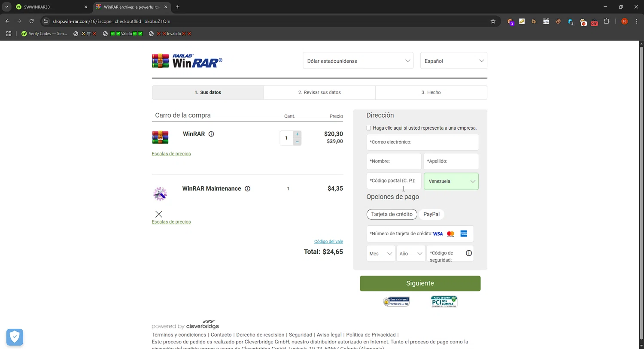This screenshot has width=644, height=349.
Task: Show info for the WinRAR product
Action: click(211, 134)
